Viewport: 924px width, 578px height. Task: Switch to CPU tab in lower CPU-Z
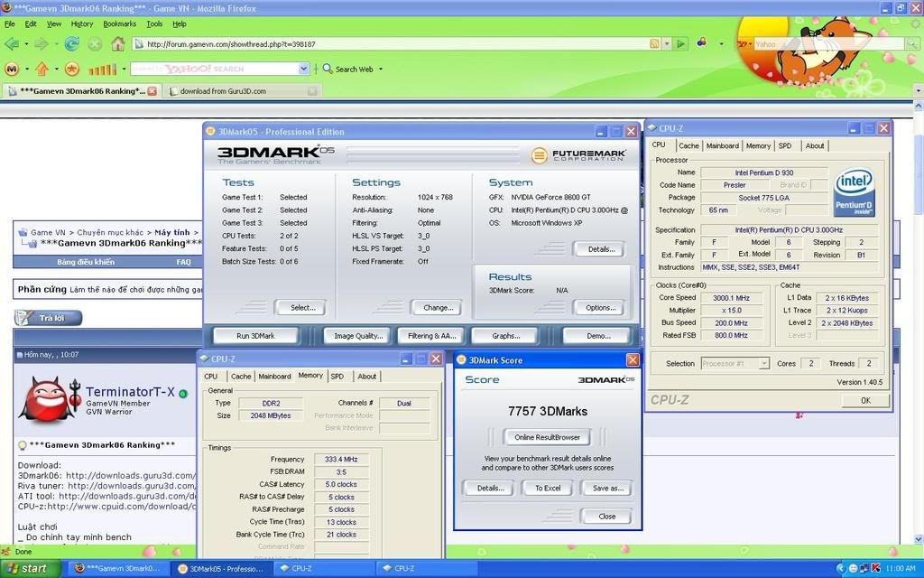coord(211,377)
